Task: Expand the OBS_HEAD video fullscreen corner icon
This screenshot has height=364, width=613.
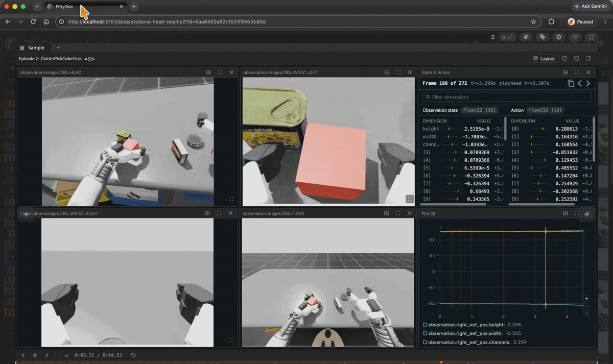Action: [231, 199]
